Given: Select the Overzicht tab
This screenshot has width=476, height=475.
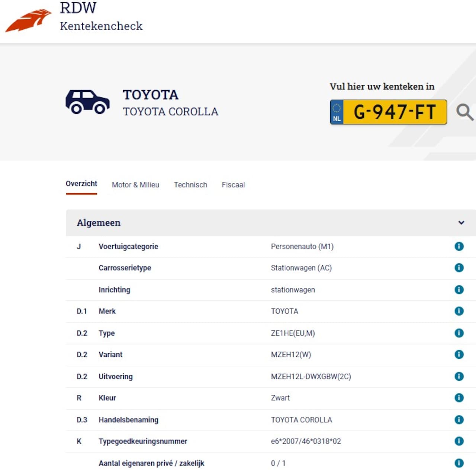Looking at the screenshot, I should coord(81,184).
